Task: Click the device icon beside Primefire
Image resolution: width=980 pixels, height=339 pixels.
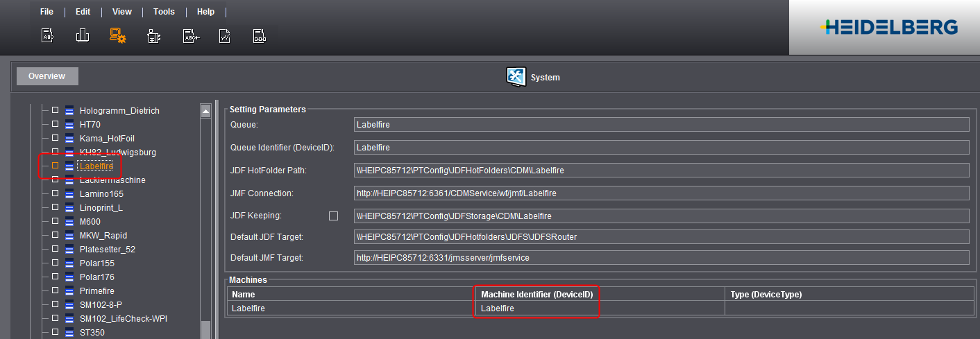Action: pyautogui.click(x=69, y=291)
